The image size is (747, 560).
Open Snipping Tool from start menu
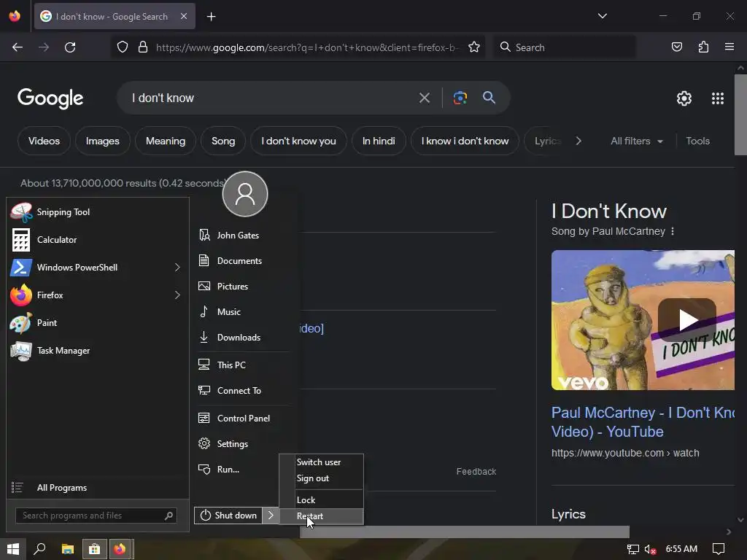click(x=98, y=212)
